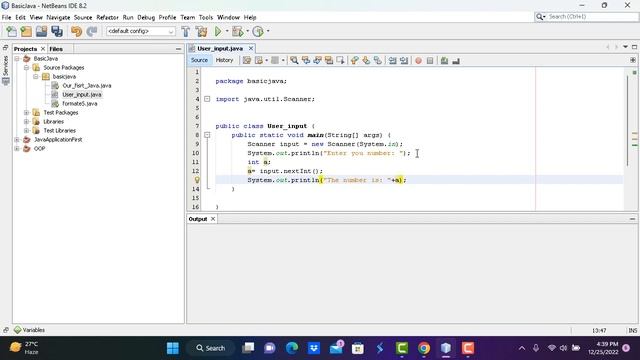This screenshot has width=640, height=360.
Task: Run the project with green play icon
Action: pos(218,31)
